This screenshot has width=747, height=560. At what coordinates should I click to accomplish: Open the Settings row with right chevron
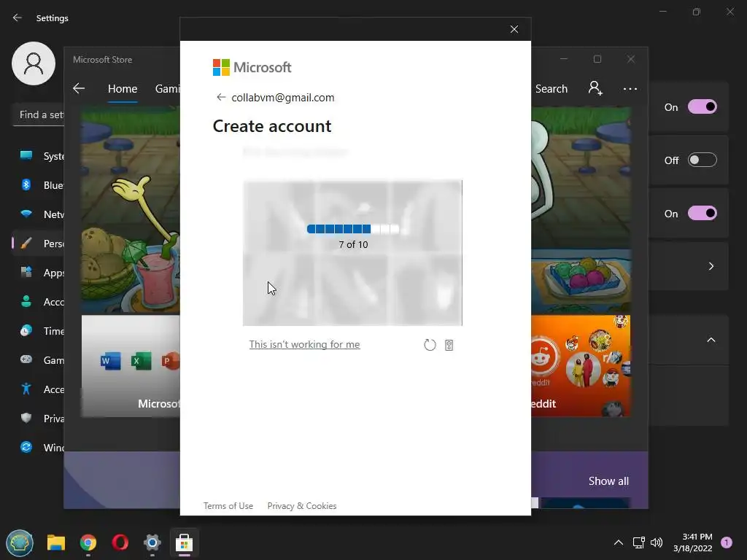tap(689, 266)
